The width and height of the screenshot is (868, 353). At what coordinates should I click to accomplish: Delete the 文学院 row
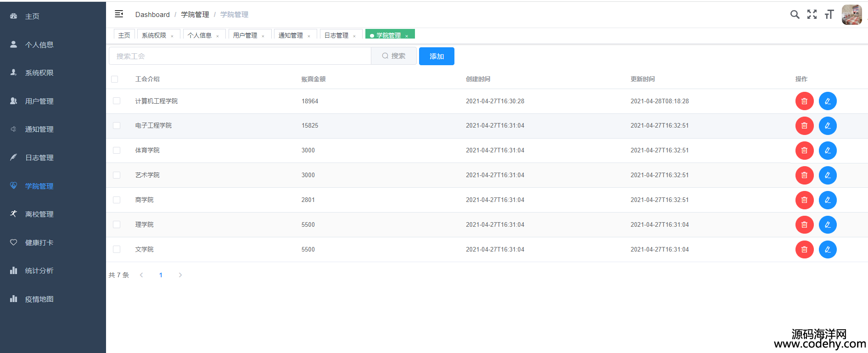804,250
